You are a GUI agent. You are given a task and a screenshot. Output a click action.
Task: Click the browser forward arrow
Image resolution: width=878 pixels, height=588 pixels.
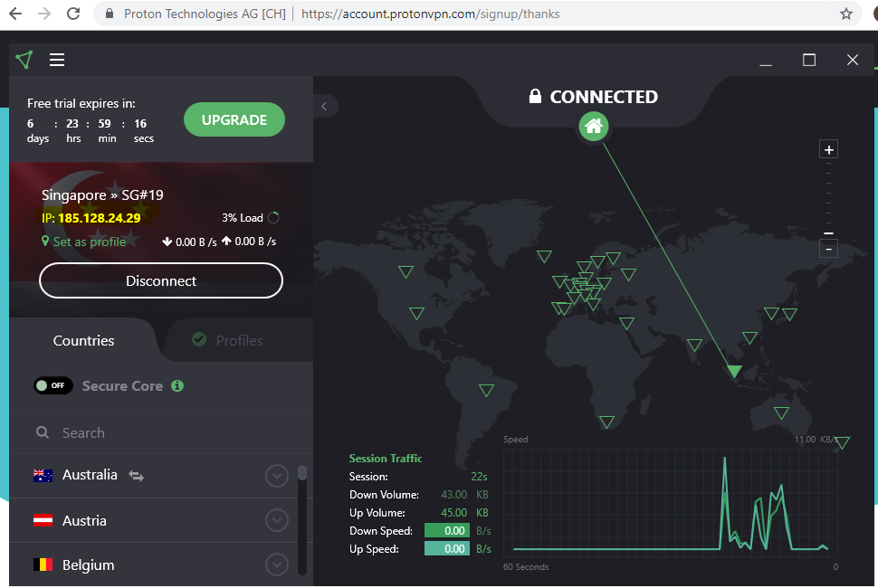44,14
